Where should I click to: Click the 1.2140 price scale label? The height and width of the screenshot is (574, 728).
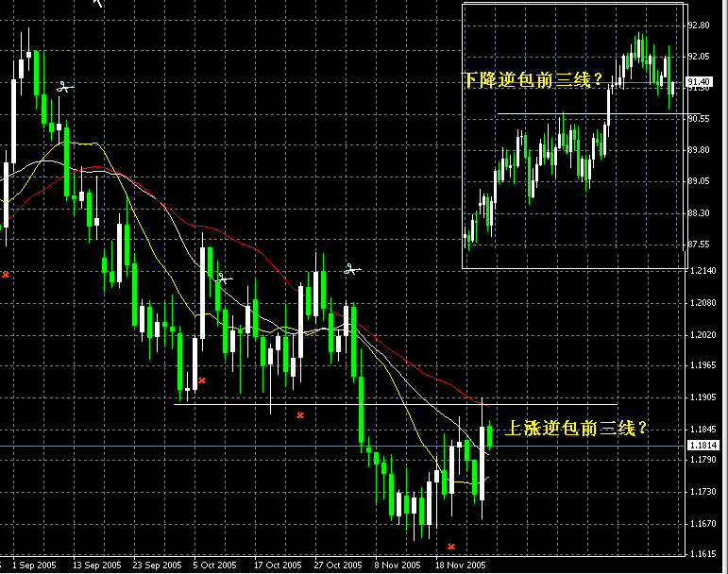point(703,271)
